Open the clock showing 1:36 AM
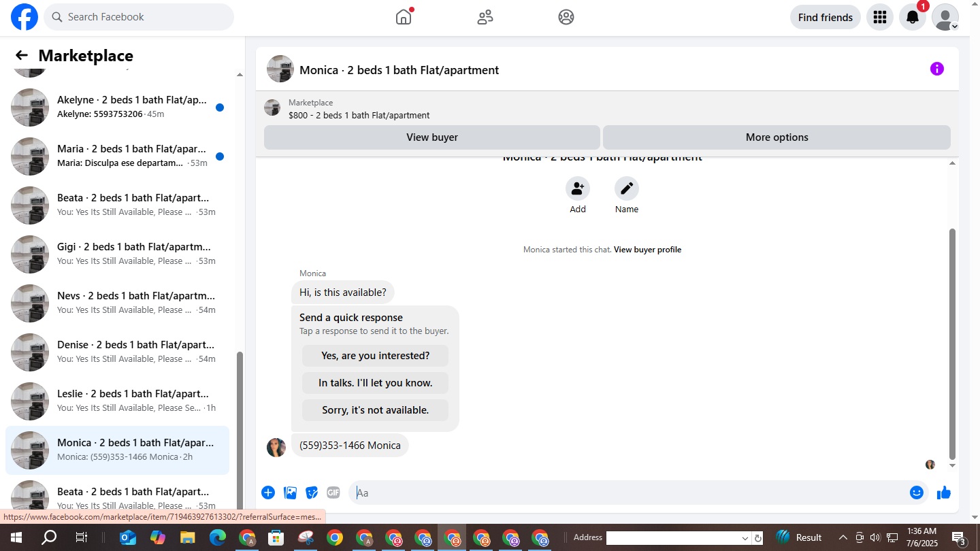980x551 pixels. (922, 537)
